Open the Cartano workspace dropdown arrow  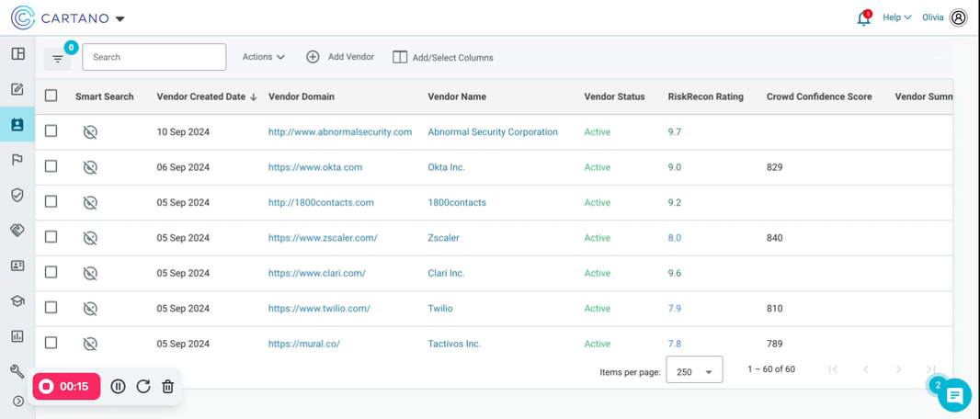pos(120,18)
